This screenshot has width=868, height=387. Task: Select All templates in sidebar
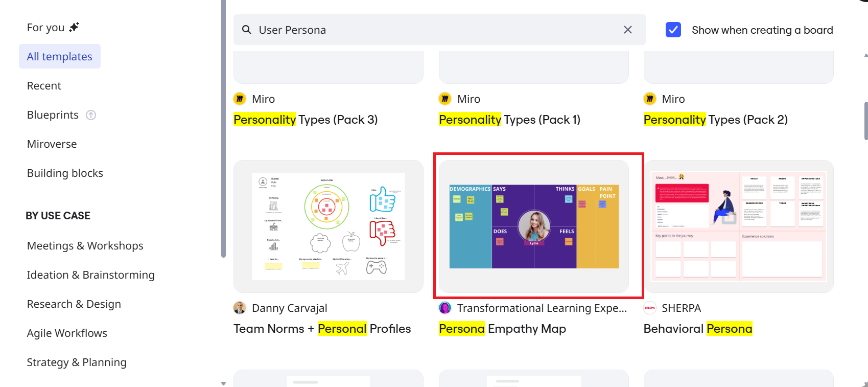[60, 56]
